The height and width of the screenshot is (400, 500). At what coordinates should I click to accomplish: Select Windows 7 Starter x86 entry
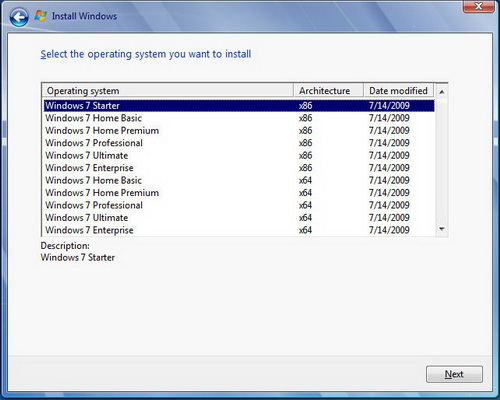click(239, 106)
